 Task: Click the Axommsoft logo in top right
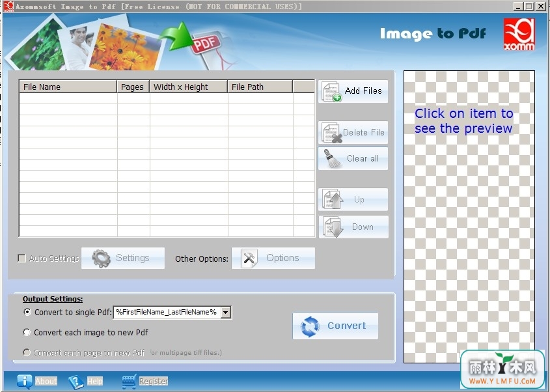pos(519,35)
